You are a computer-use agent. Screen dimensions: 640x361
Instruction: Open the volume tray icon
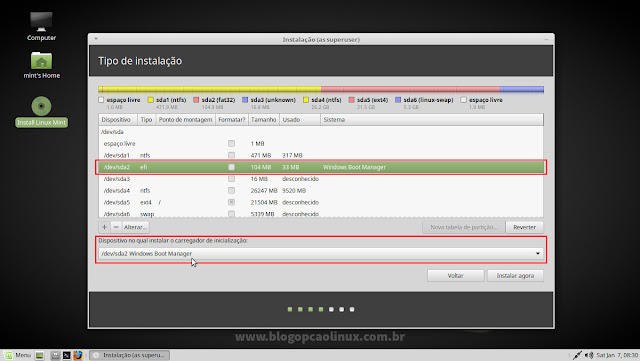point(589,355)
